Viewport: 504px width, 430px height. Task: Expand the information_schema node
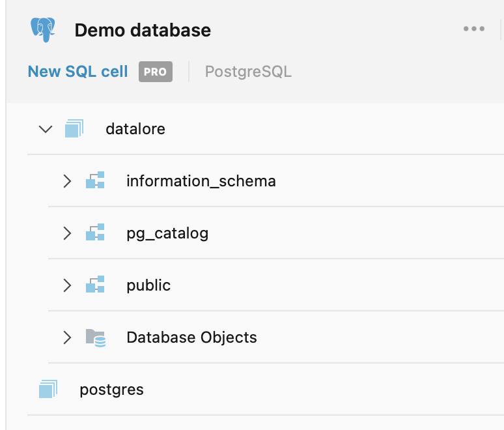coord(67,181)
